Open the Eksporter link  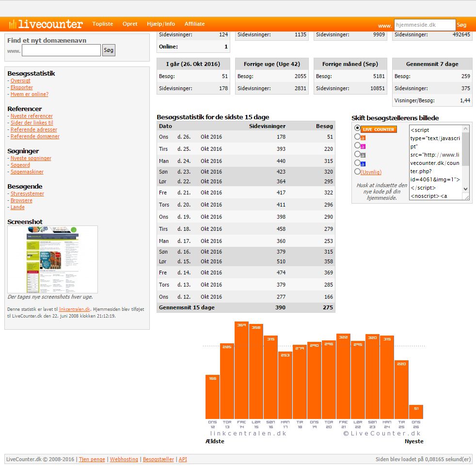point(21,87)
